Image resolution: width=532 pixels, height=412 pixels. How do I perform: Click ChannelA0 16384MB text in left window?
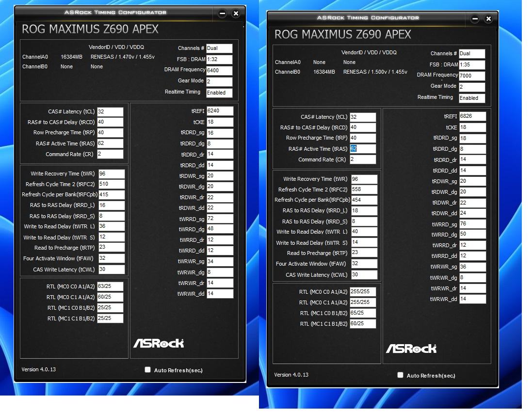52,57
